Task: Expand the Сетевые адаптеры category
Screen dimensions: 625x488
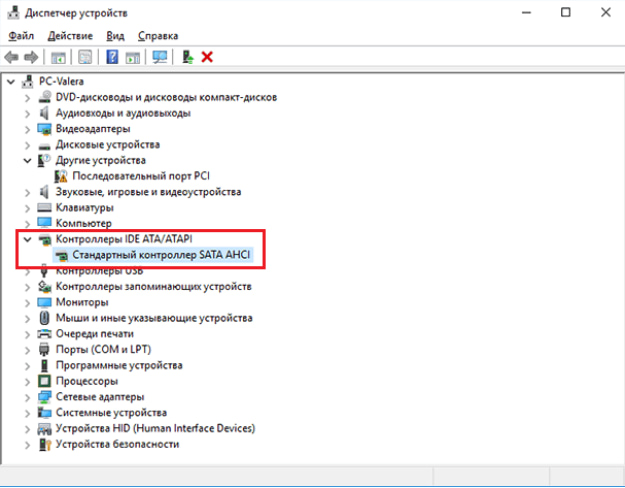Action: (27, 397)
